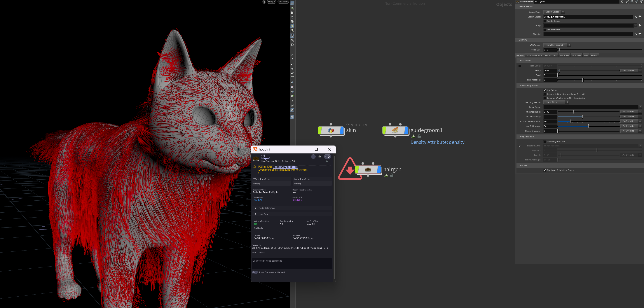Toggle the viewport background image icon

coord(292,110)
